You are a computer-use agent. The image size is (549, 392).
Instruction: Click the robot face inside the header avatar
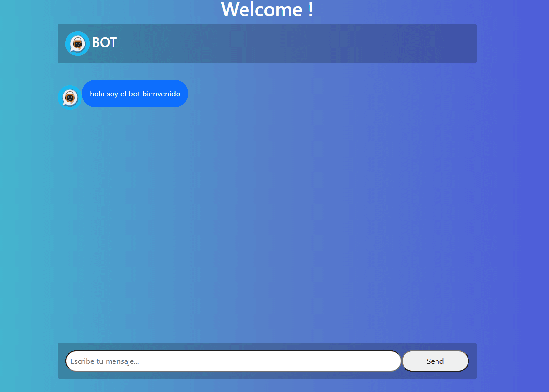point(77,44)
